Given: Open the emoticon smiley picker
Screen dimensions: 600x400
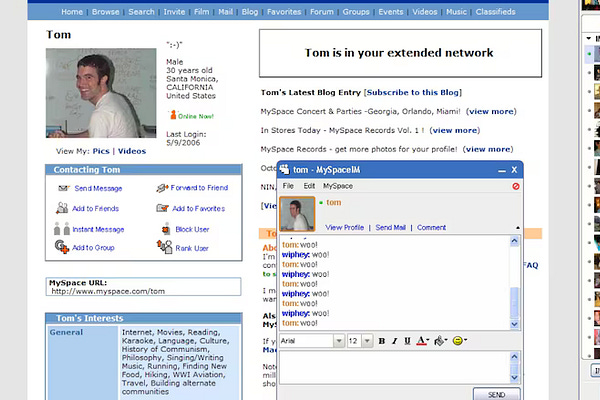Looking at the screenshot, I should [459, 340].
